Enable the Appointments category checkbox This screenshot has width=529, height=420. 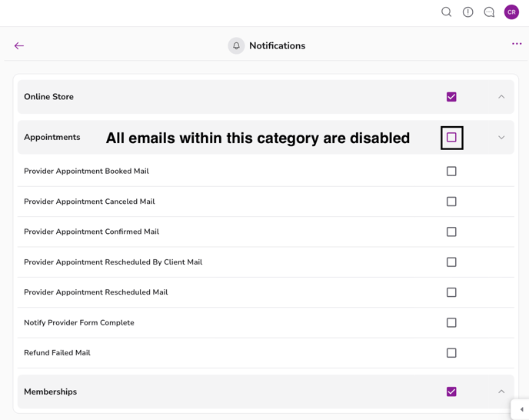click(451, 138)
